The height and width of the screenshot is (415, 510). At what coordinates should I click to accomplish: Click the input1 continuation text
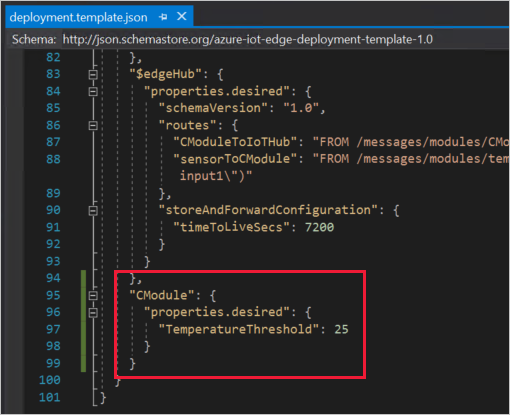pos(216,176)
